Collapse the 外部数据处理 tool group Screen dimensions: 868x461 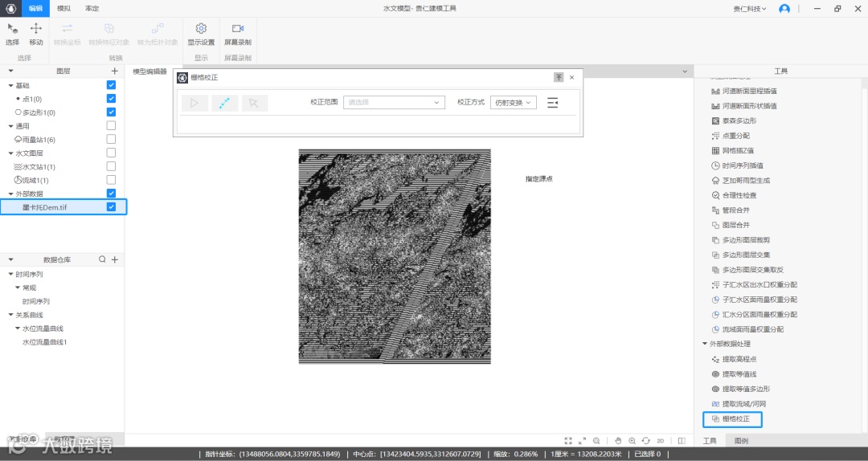[x=705, y=344]
